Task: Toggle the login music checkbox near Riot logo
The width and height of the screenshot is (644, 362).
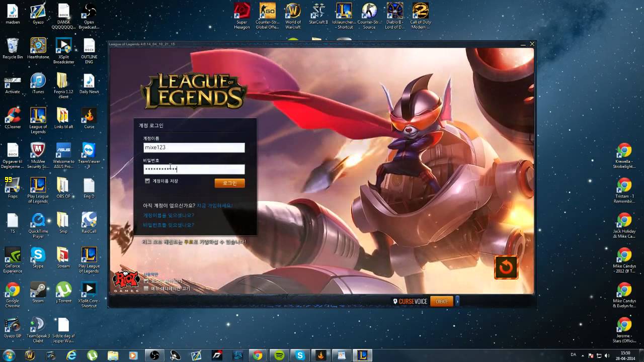Action: (x=146, y=281)
